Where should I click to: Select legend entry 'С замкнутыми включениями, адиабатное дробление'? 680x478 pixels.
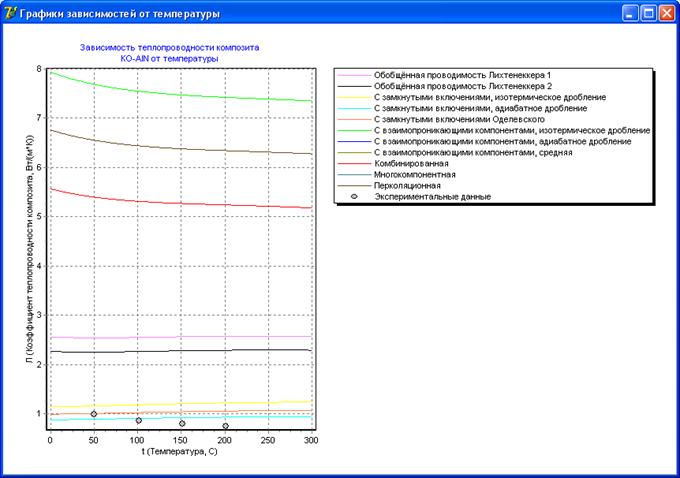pos(481,108)
